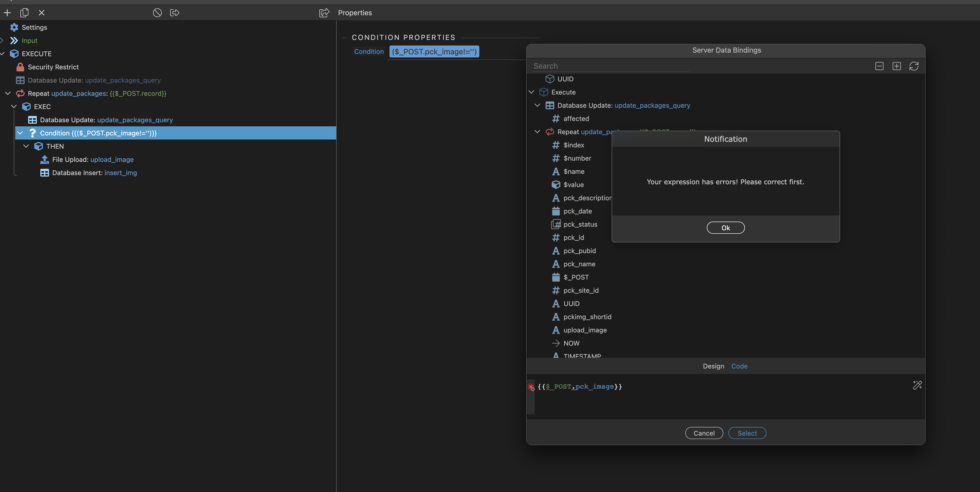Image resolution: width=980 pixels, height=492 pixels.
Task: Click the pck_date calendar icon
Action: (556, 211)
